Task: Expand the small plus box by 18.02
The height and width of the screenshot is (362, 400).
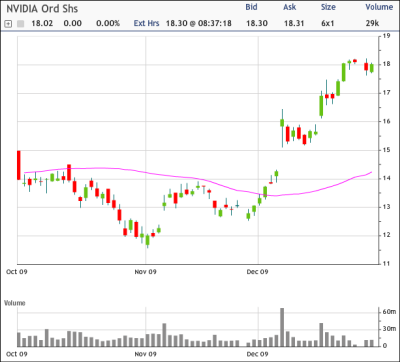Action: pyautogui.click(x=9, y=24)
